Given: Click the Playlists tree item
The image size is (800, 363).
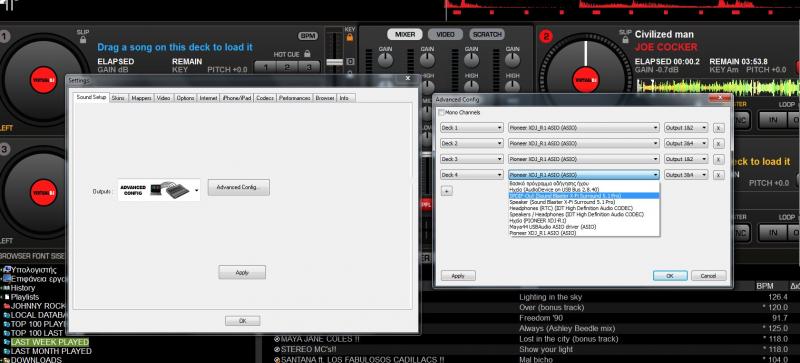Looking at the screenshot, I should coord(24,297).
